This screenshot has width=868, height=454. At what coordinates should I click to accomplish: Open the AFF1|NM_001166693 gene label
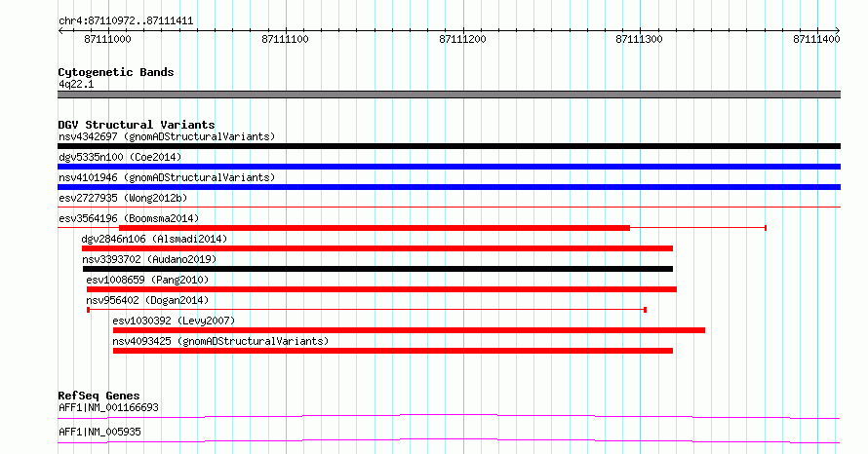coord(108,407)
